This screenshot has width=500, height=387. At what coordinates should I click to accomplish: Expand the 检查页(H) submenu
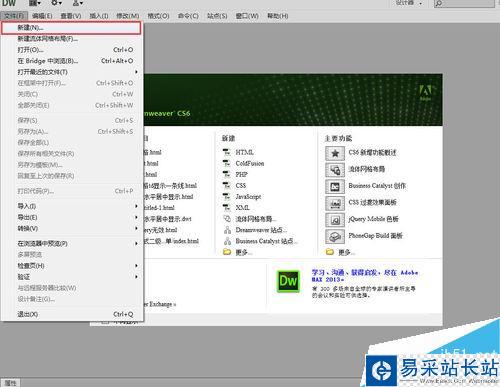72,265
